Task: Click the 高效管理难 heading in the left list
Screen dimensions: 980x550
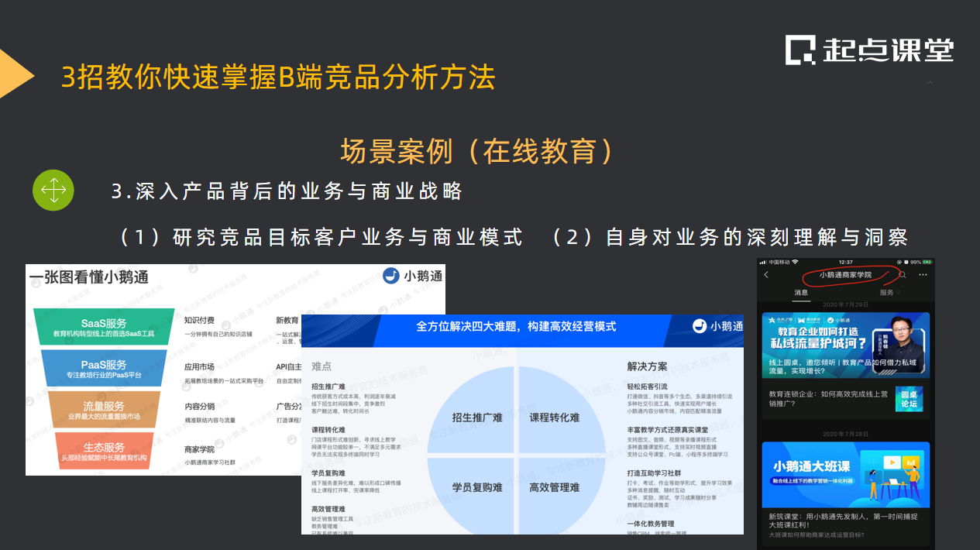Action: click(x=328, y=509)
